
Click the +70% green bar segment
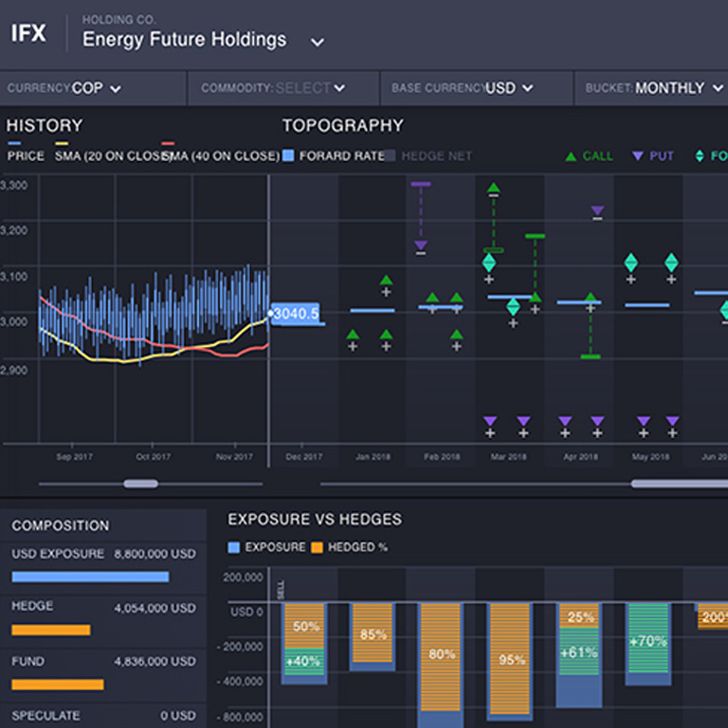coord(648,641)
